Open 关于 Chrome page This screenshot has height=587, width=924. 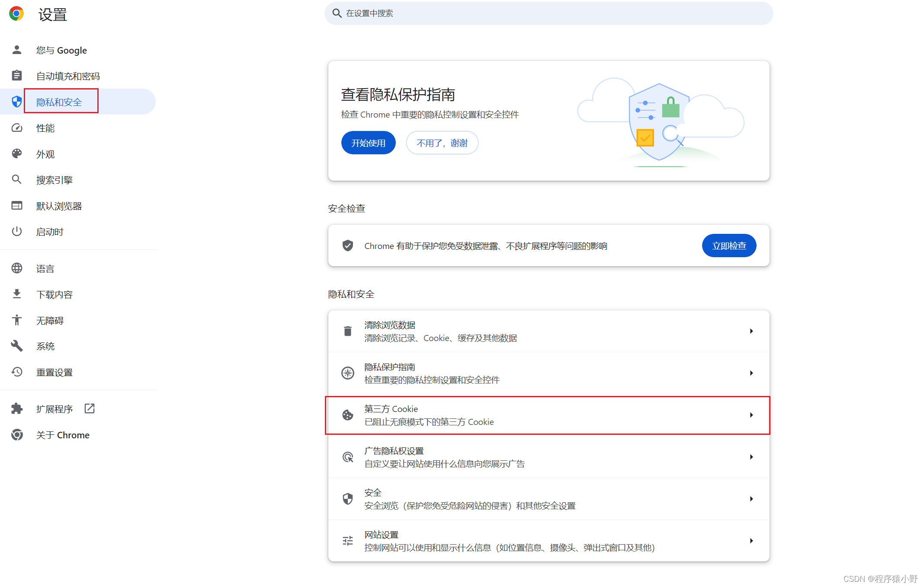pyautogui.click(x=63, y=435)
